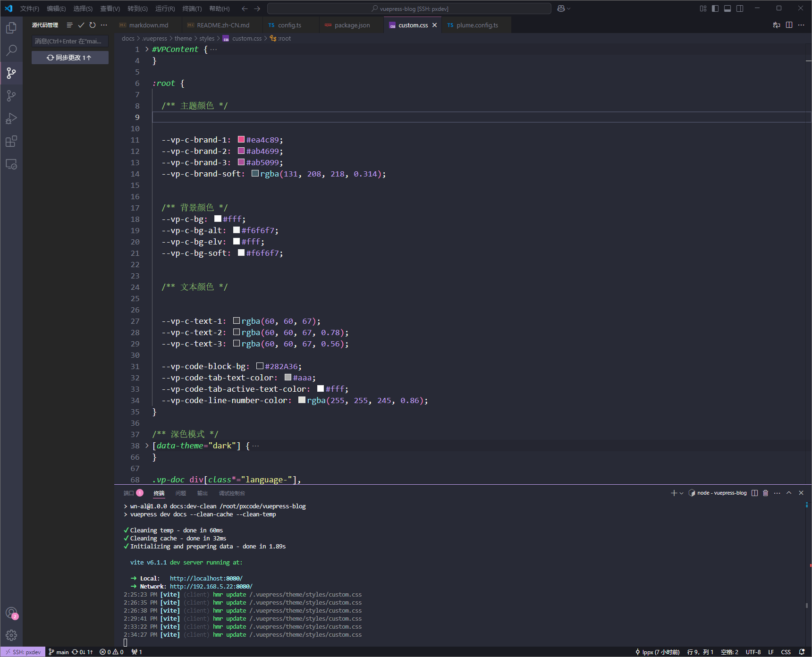Open color picker for #ea4c89 swatch
This screenshot has width=812, height=657.
click(241, 139)
